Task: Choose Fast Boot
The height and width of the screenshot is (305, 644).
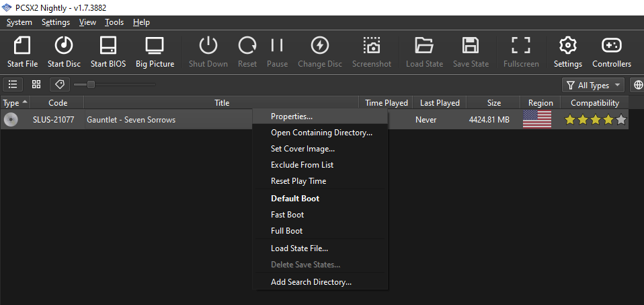Action: tap(320, 215)
